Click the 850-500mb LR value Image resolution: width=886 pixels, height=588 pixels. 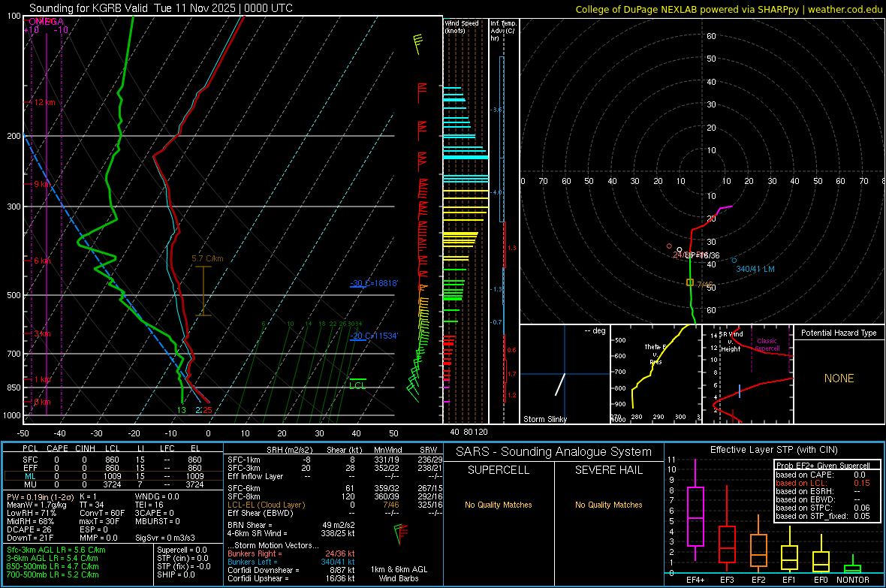pyautogui.click(x=53, y=566)
